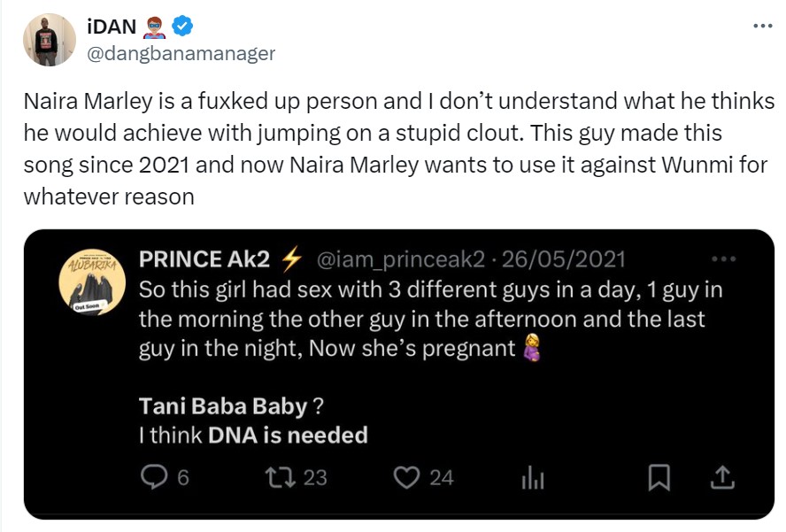Click the lightning bolt emoji
786x532 pixels.
291,259
